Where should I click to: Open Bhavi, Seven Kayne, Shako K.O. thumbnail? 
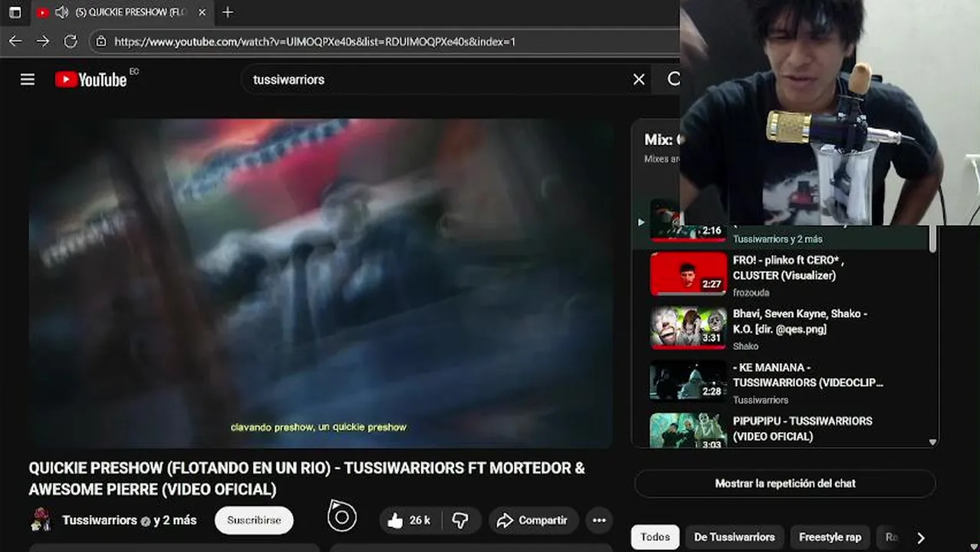(689, 327)
